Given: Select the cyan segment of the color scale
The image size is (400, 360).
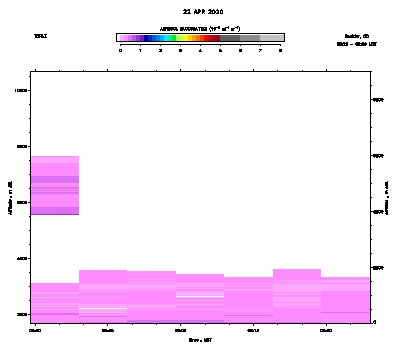Looking at the screenshot, I should click(166, 38).
